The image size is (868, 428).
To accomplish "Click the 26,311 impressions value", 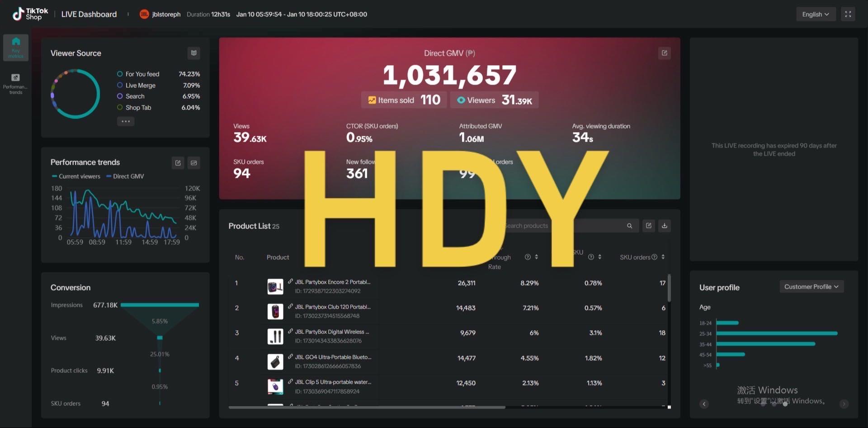I will click(467, 283).
